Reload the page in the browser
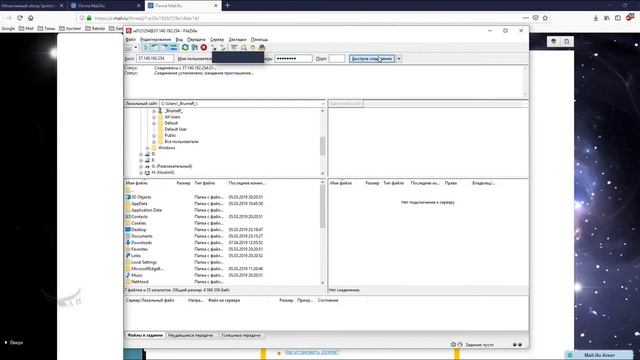640x360 pixels. (20, 18)
